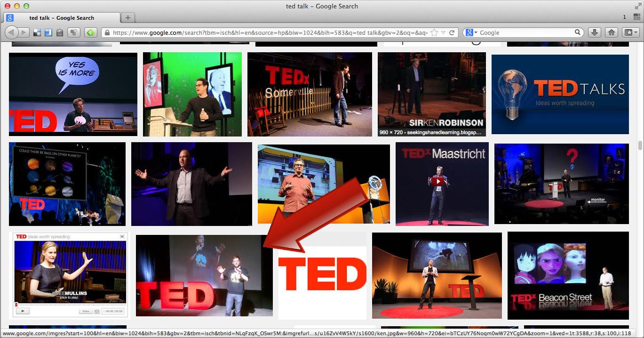Image resolution: width=644 pixels, height=338 pixels.
Task: Click the green diamond toolbar button
Action: pos(90,32)
